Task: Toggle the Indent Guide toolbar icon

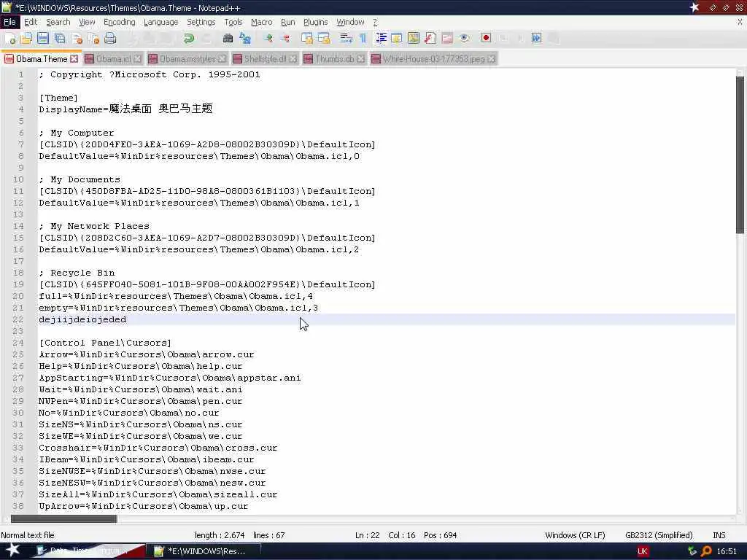Action: tap(381, 39)
